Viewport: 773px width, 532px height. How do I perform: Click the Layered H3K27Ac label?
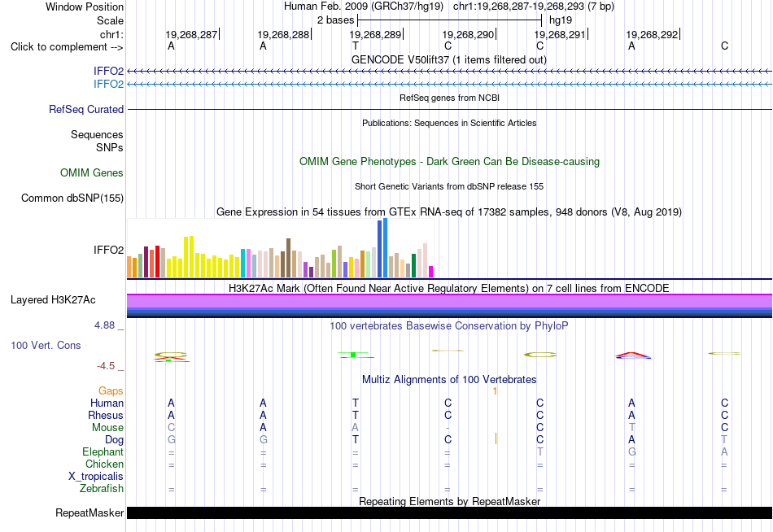pos(53,300)
